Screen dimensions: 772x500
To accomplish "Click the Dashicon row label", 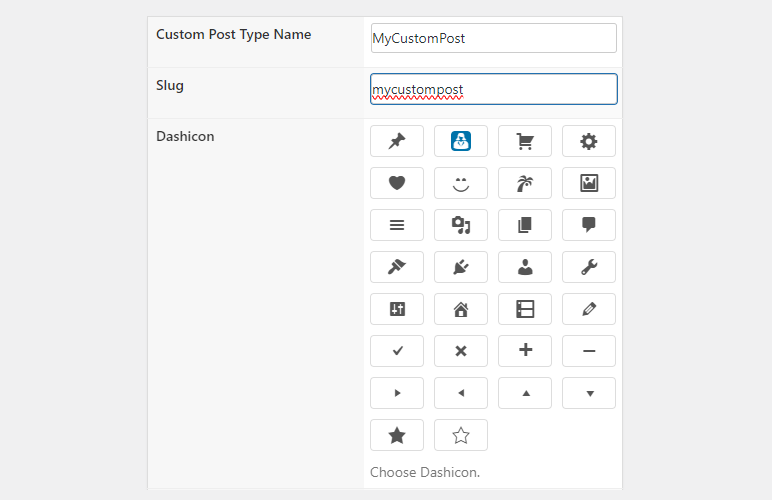I will click(x=185, y=136).
